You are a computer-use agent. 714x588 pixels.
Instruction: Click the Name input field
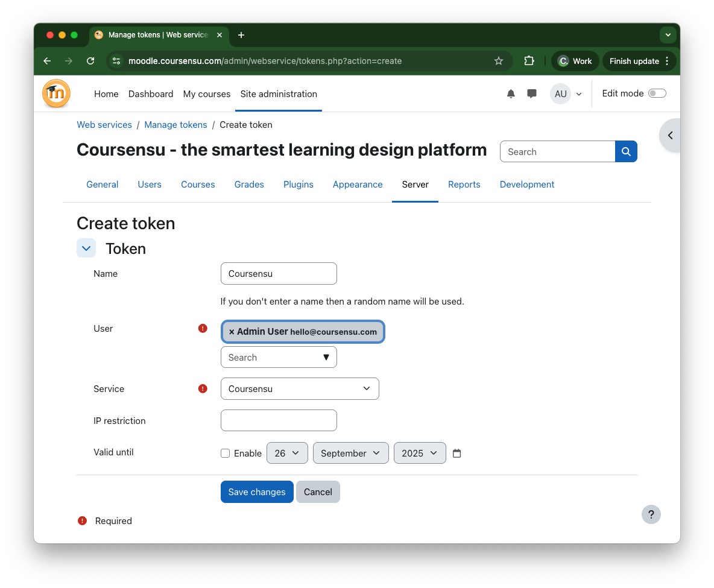(x=279, y=274)
